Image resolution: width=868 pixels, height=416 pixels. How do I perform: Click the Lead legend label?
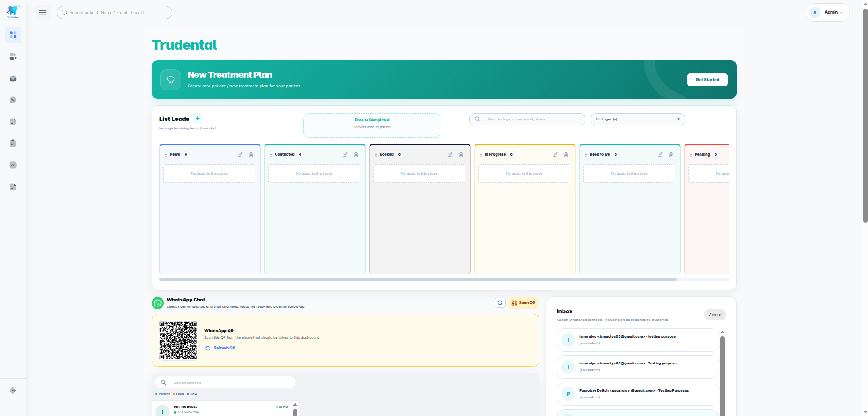180,394
